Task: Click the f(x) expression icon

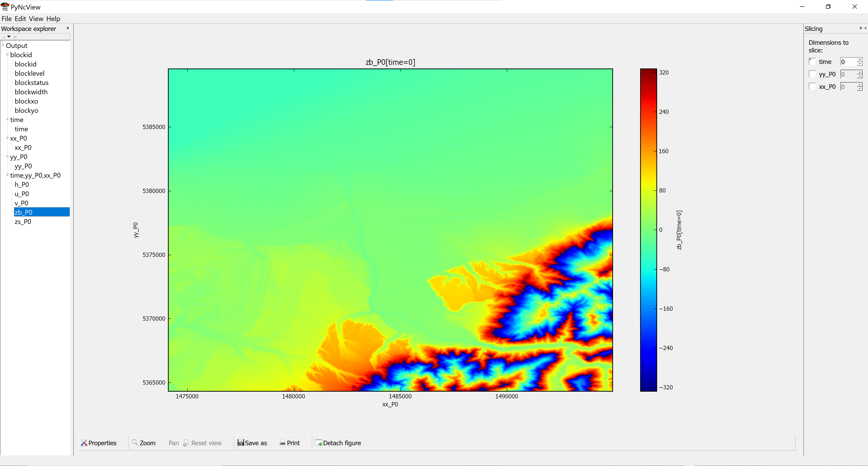Action: tap(15, 37)
